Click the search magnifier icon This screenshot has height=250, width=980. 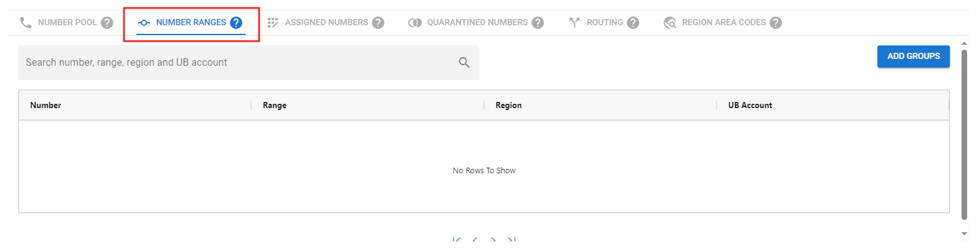[464, 63]
